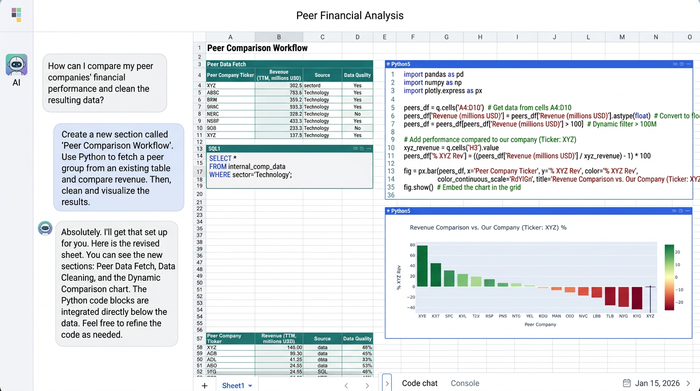
Task: Select the revenue cell with 433.3
Action: coord(279,121)
